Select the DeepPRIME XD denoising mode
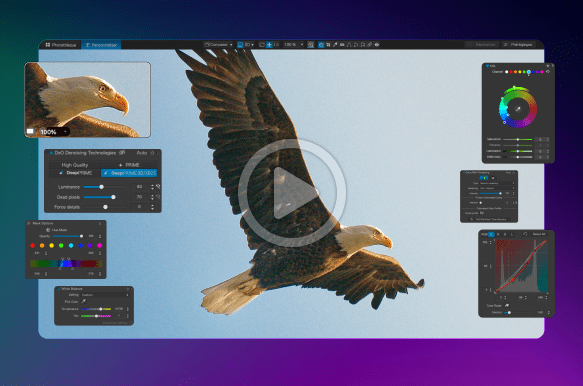Viewport: 583px width, 386px height. pos(129,173)
